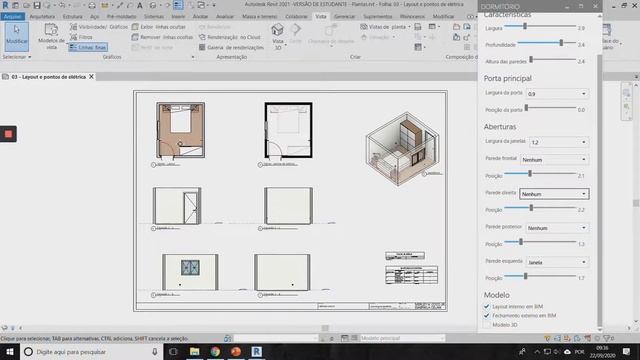Open Galeria de renderizações
640x360 pixels.
pyautogui.click(x=231, y=47)
